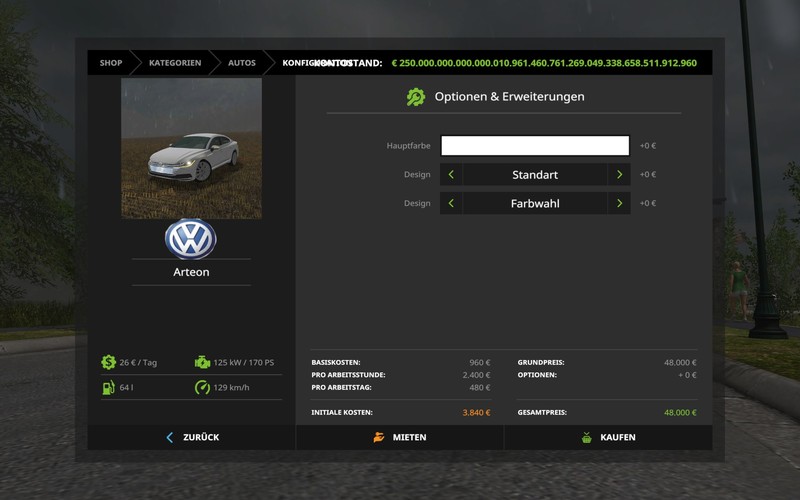Click the Volkswagen brand logo
This screenshot has height=500, width=800.
tap(191, 240)
